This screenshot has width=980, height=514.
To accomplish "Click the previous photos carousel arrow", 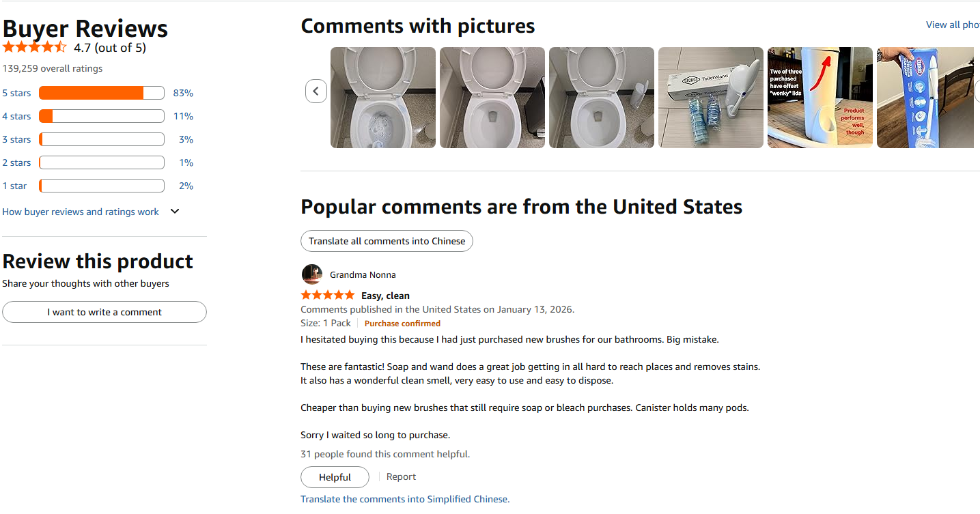I will (316, 91).
